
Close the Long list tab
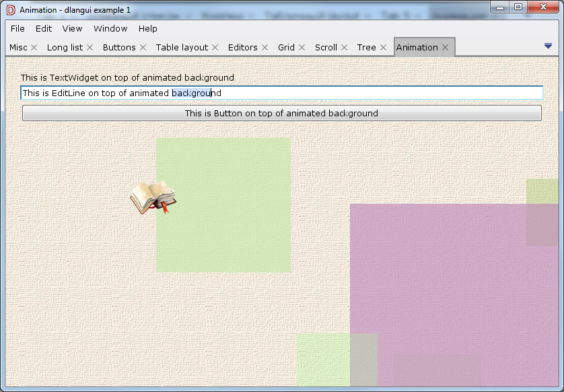coord(90,47)
